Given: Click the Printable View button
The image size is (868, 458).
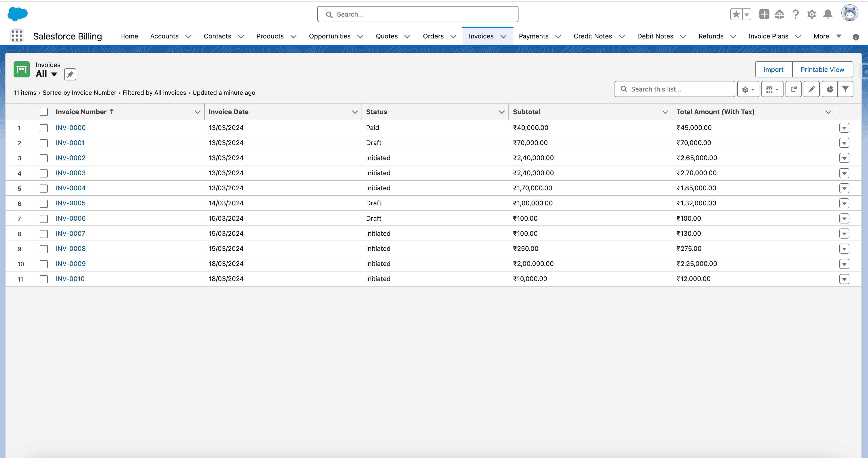Looking at the screenshot, I should click(822, 69).
